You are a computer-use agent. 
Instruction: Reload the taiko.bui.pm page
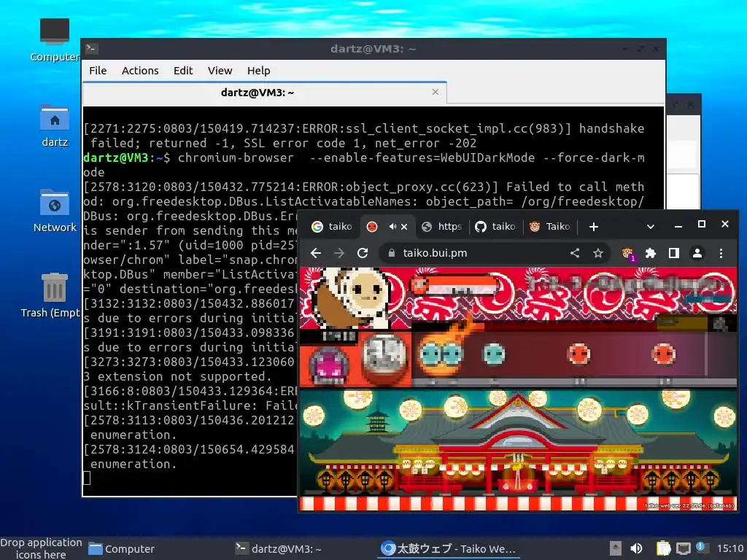coord(363,253)
